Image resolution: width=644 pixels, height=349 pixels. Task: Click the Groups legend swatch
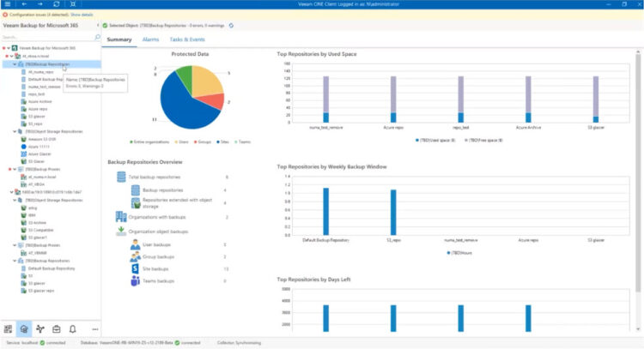tap(196, 141)
